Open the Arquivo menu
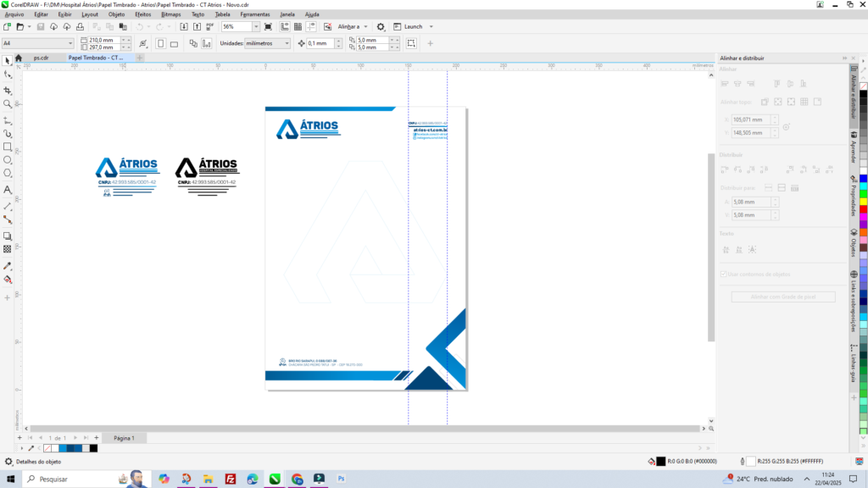This screenshot has height=488, width=868. 14,14
